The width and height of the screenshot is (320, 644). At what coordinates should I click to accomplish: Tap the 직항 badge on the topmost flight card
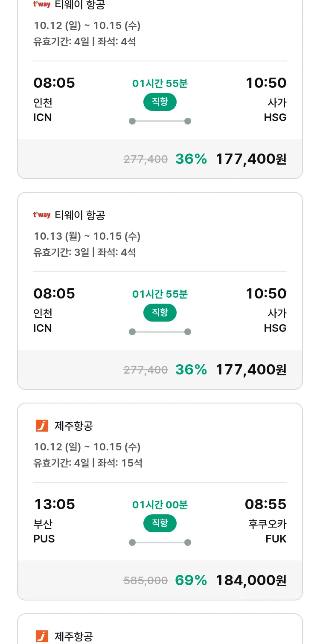(160, 102)
